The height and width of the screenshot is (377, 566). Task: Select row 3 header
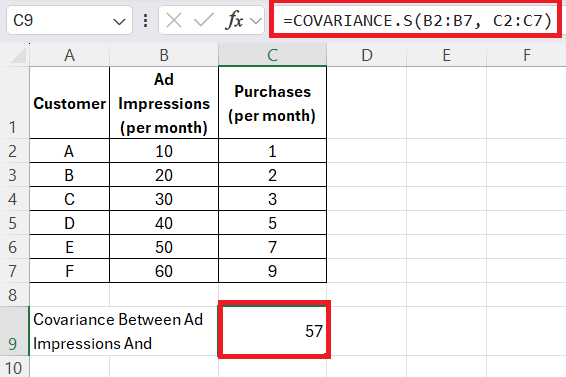coord(14,175)
